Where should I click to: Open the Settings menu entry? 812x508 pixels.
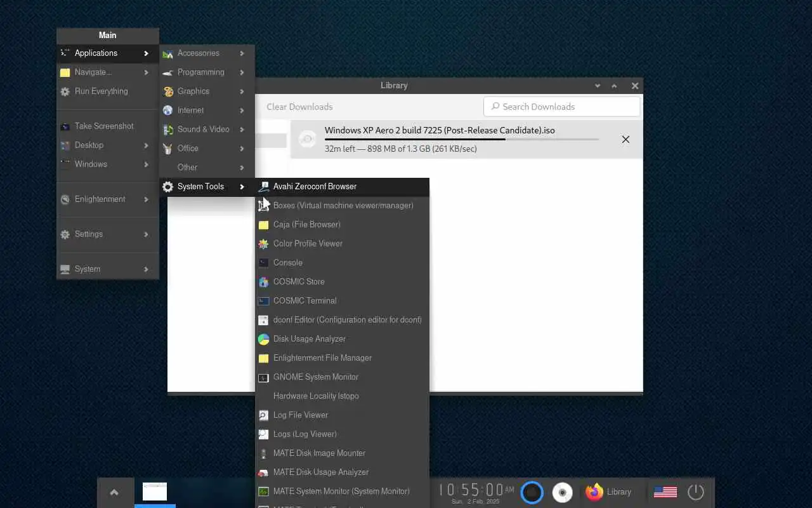tap(107, 234)
